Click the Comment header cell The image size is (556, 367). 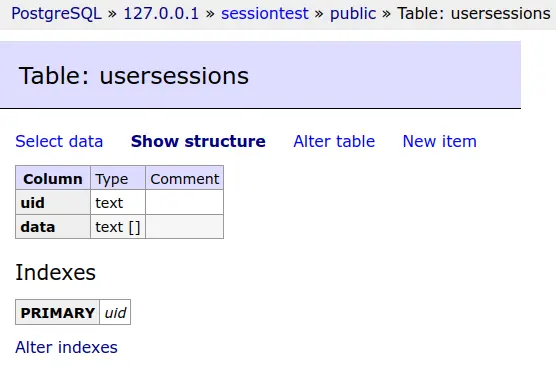[x=184, y=178]
